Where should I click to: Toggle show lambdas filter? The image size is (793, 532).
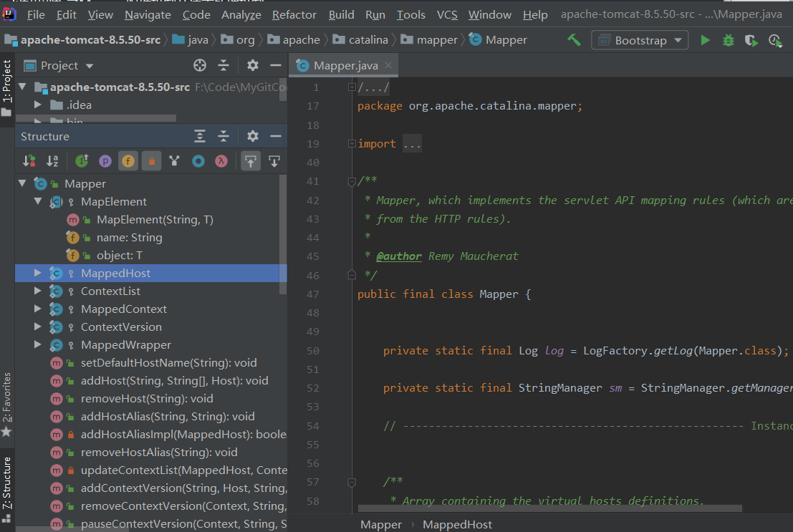click(221, 161)
